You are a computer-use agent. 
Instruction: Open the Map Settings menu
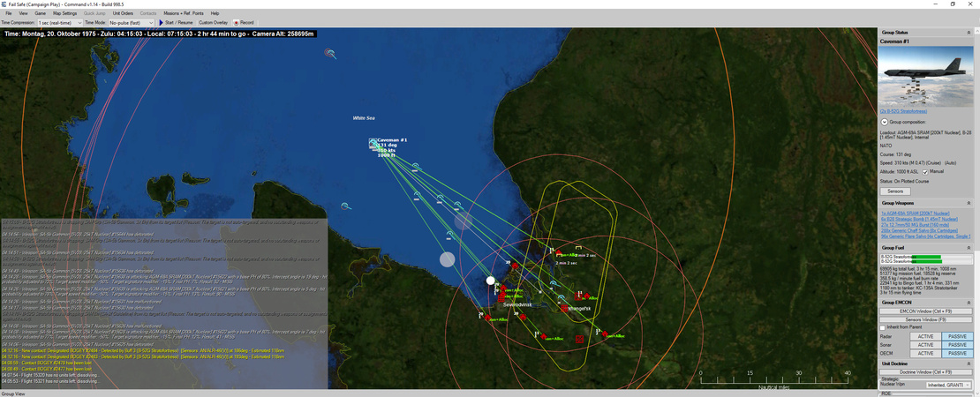[64, 14]
